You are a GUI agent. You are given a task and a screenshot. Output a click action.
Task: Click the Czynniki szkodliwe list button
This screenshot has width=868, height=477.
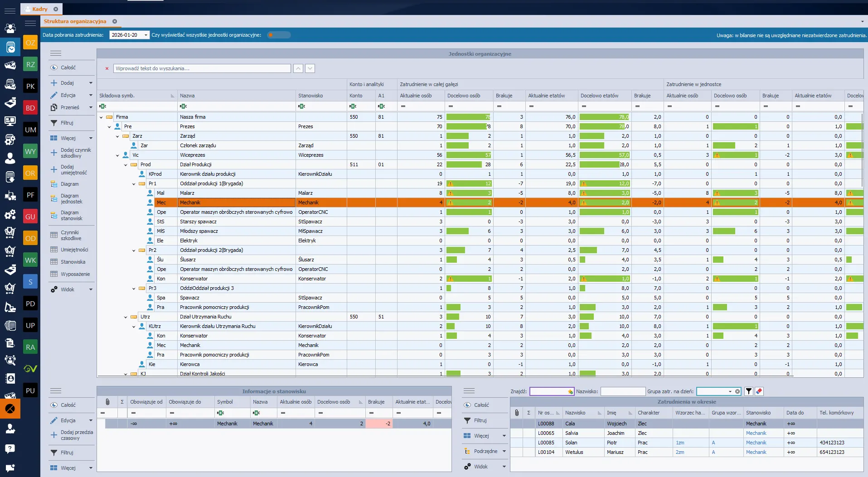(72, 235)
